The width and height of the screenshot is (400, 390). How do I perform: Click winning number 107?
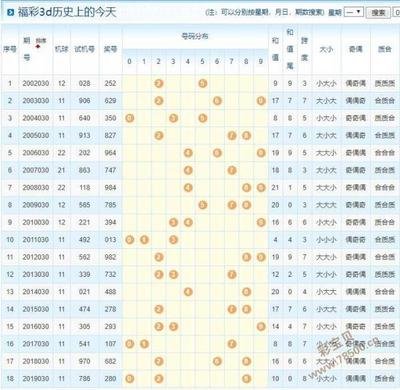point(110,344)
